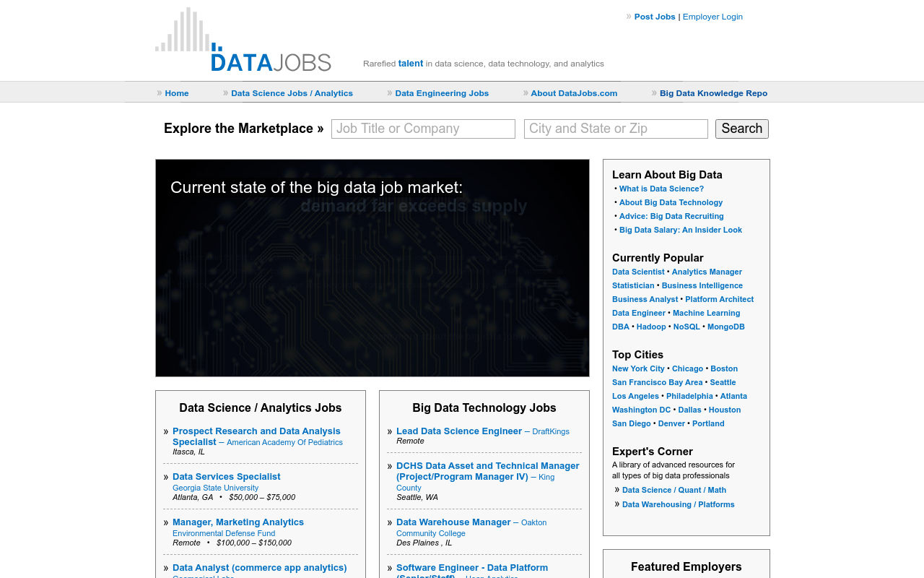Browse jobs in San Diego
Image resolution: width=924 pixels, height=578 pixels.
pos(632,424)
